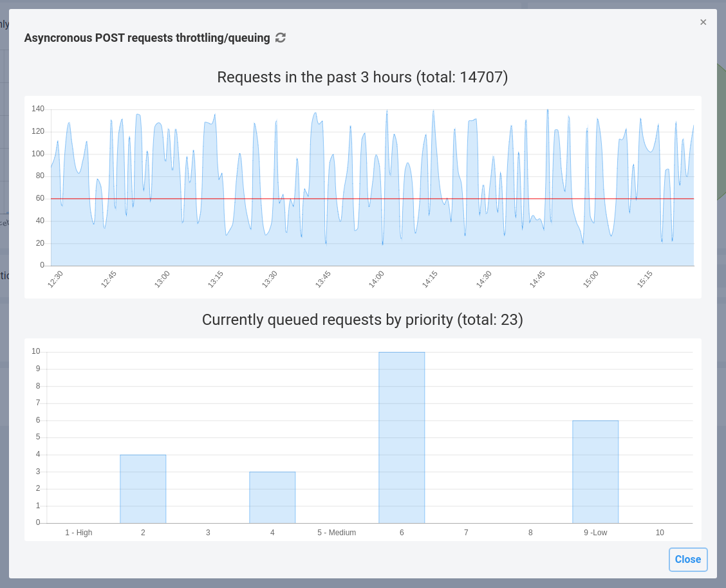Click the 13:15 time axis label
Screen dimensions: 726x588
pos(216,279)
